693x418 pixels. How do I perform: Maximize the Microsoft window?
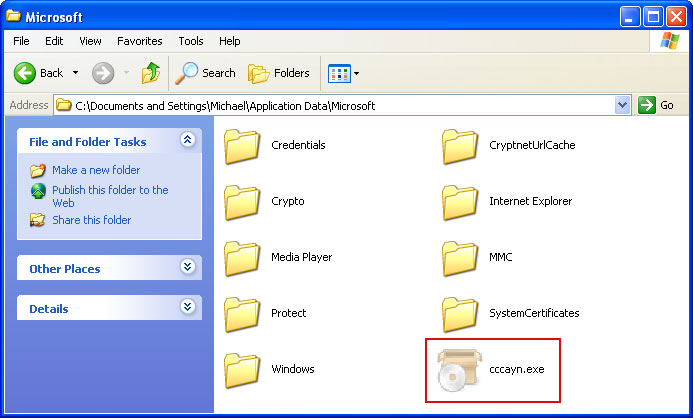(653, 17)
